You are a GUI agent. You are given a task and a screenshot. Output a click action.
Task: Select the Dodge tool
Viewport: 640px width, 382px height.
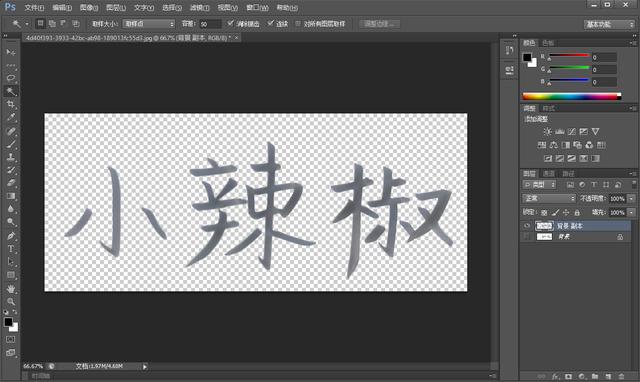pyautogui.click(x=11, y=222)
